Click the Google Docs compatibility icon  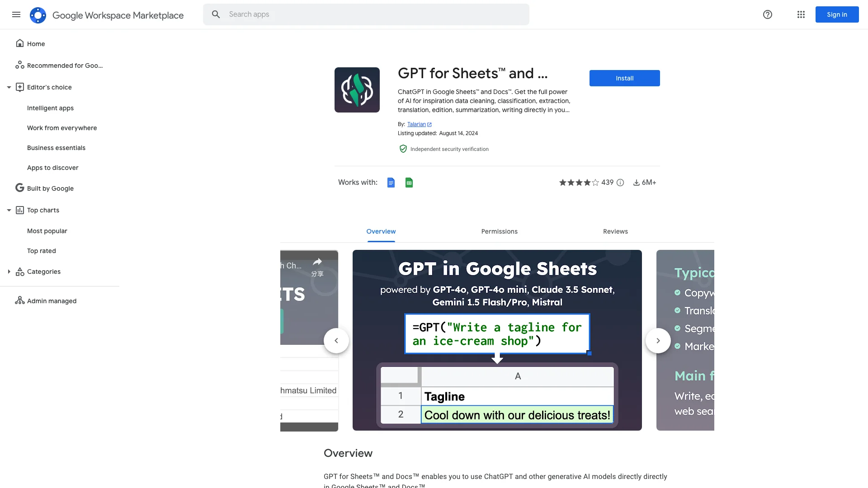[x=391, y=183]
